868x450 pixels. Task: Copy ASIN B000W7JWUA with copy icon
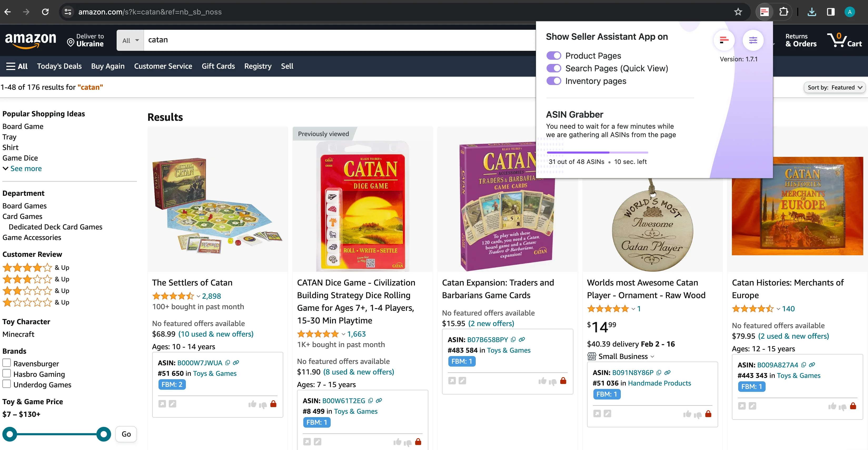(228, 363)
